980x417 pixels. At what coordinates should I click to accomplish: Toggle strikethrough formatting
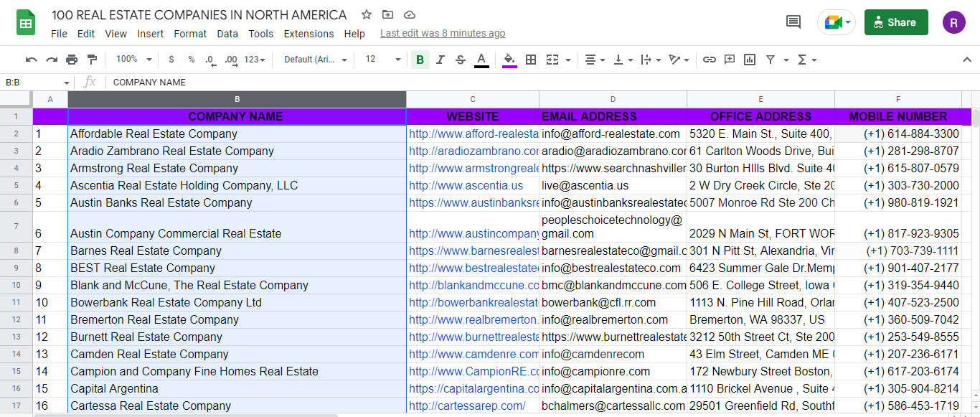[461, 60]
